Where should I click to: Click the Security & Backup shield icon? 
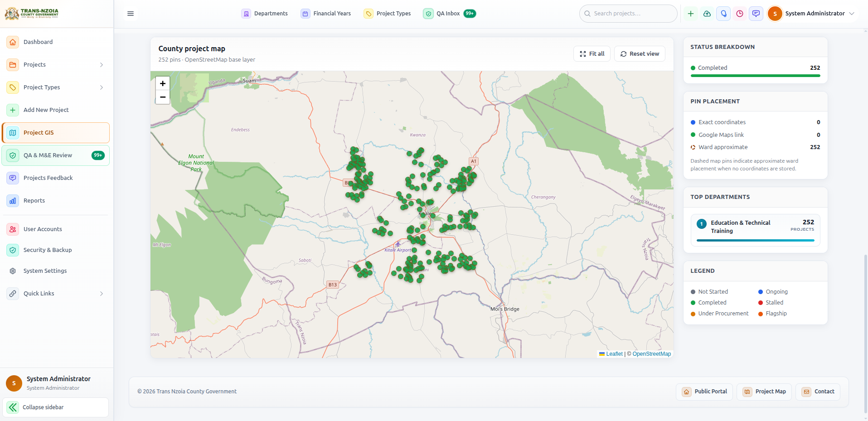(x=13, y=250)
